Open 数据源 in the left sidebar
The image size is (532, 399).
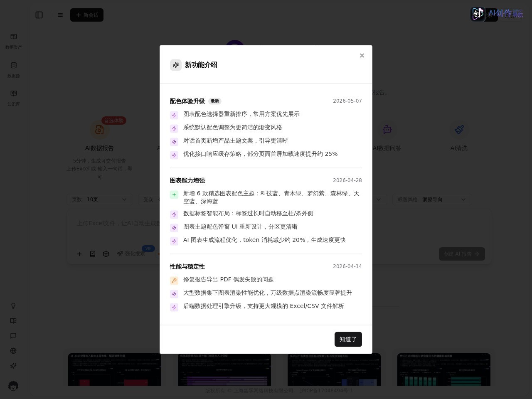click(14, 70)
